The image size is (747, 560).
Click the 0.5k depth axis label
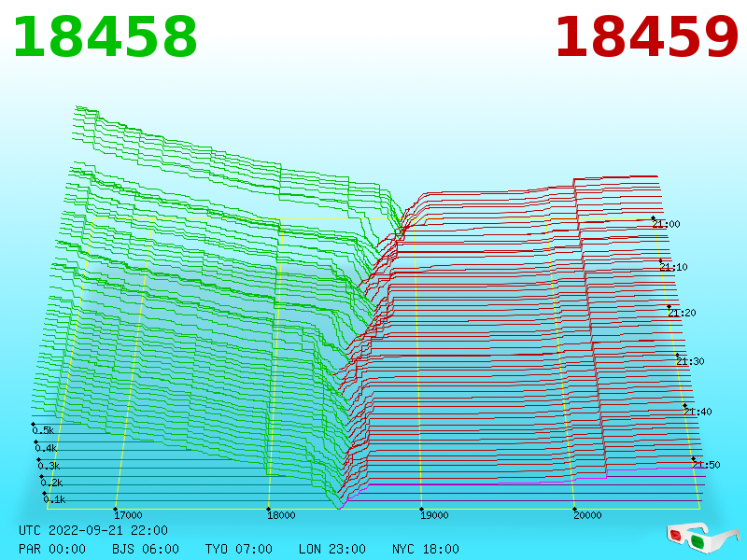click(x=43, y=430)
